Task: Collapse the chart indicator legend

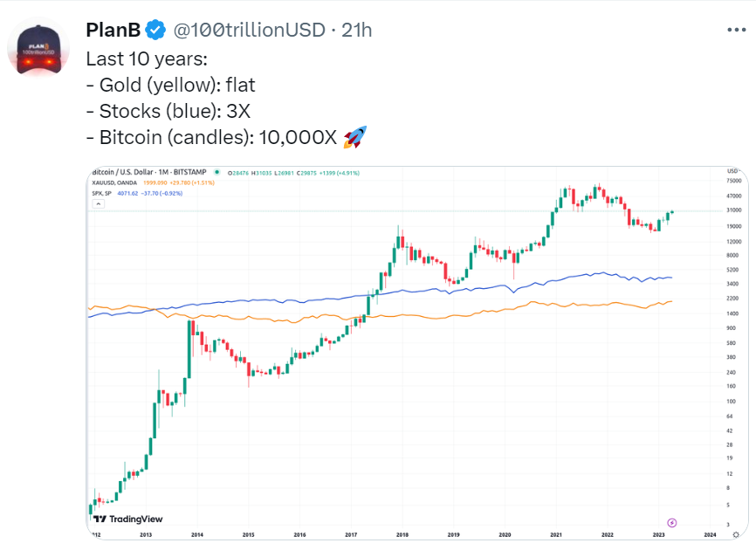Action: 99,203
